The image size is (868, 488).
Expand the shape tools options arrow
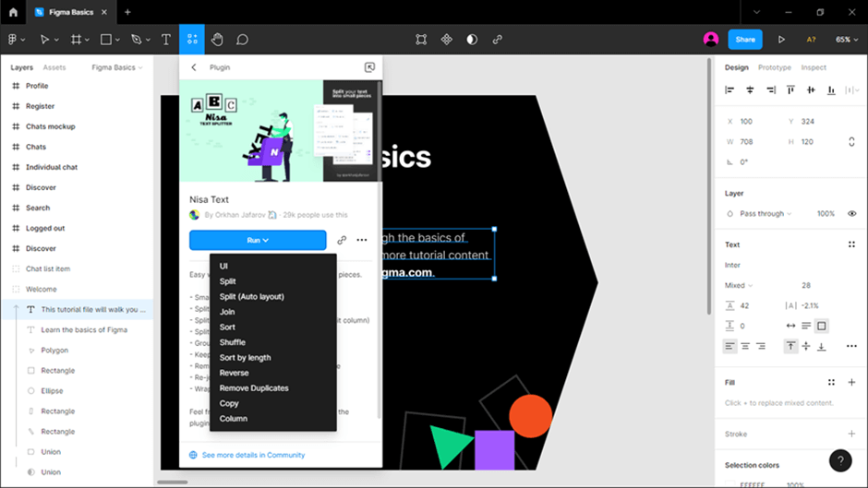pyautogui.click(x=118, y=40)
